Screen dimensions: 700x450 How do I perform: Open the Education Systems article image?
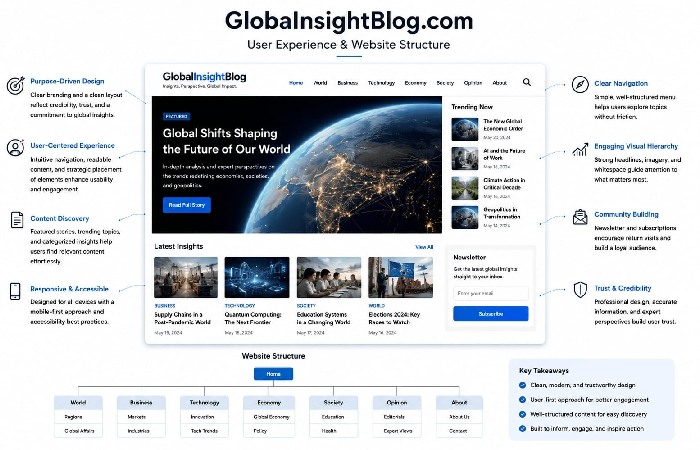329,277
